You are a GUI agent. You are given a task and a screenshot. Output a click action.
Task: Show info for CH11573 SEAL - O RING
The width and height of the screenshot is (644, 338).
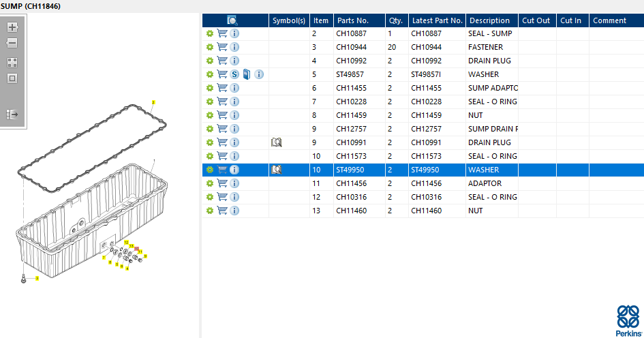[234, 155]
